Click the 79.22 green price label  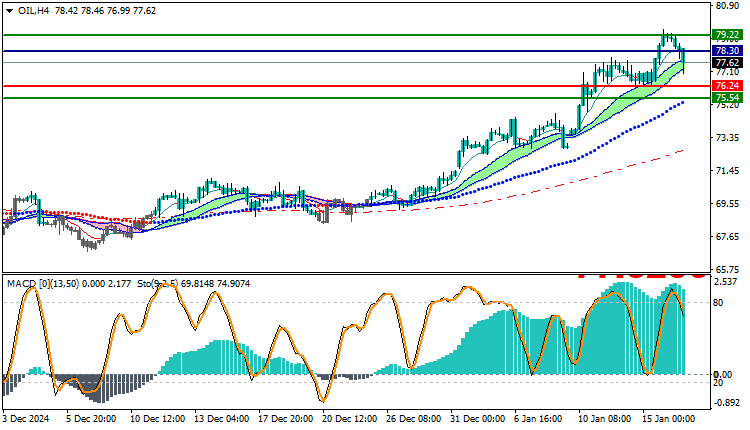click(727, 34)
